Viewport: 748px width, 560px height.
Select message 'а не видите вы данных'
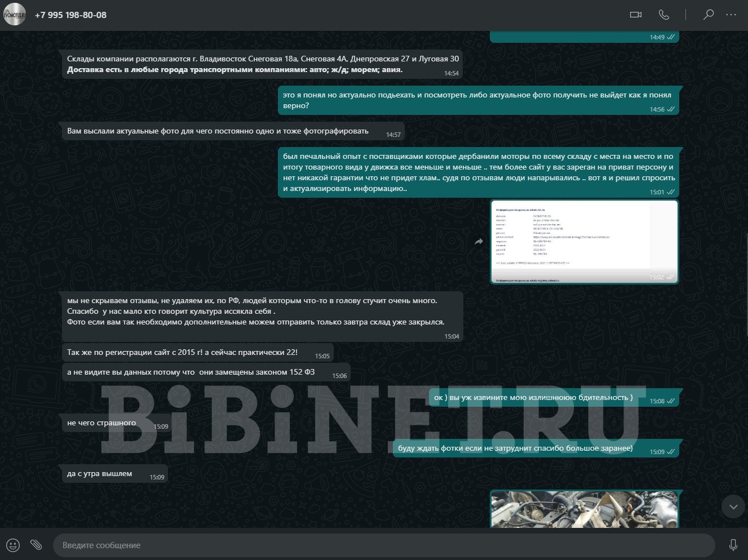click(206, 372)
